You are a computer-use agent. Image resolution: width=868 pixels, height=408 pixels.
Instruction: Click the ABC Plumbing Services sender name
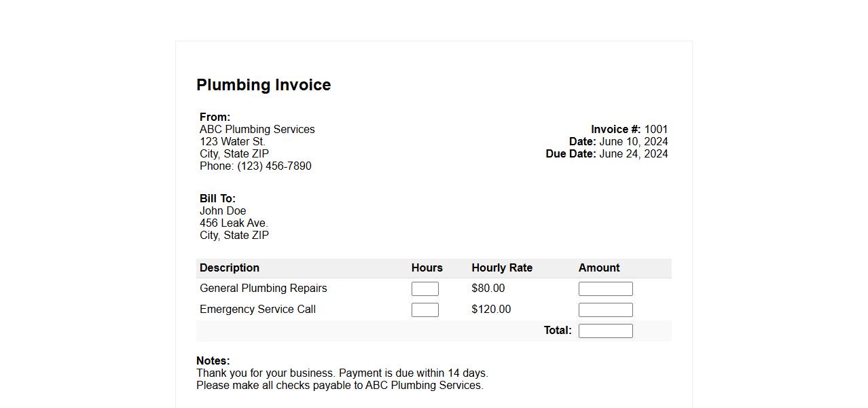coord(257,130)
